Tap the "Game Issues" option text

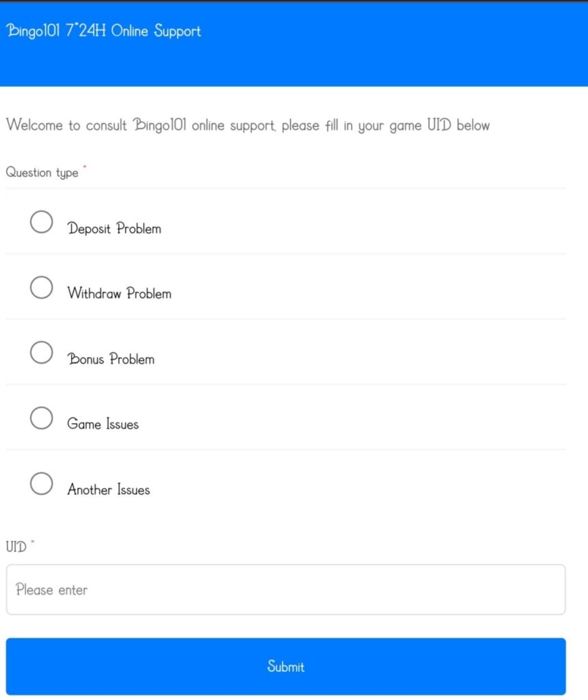(103, 425)
